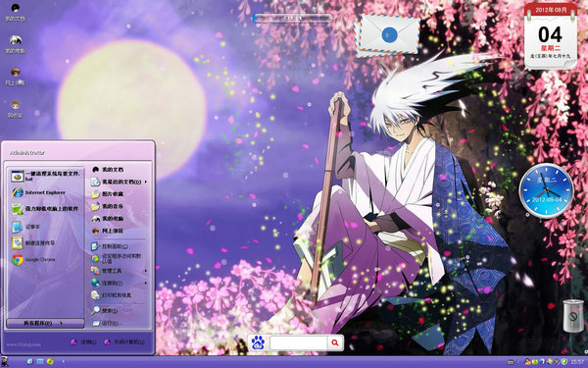The image size is (588, 368).
Task: Click the progress bar widget at top
Action: (292, 18)
